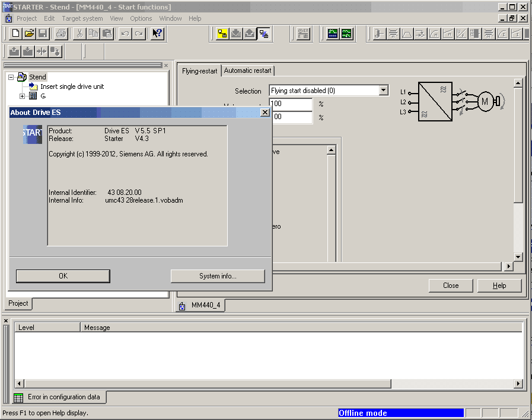Click the Copy icon
The height and width of the screenshot is (420, 532).
(93, 34)
